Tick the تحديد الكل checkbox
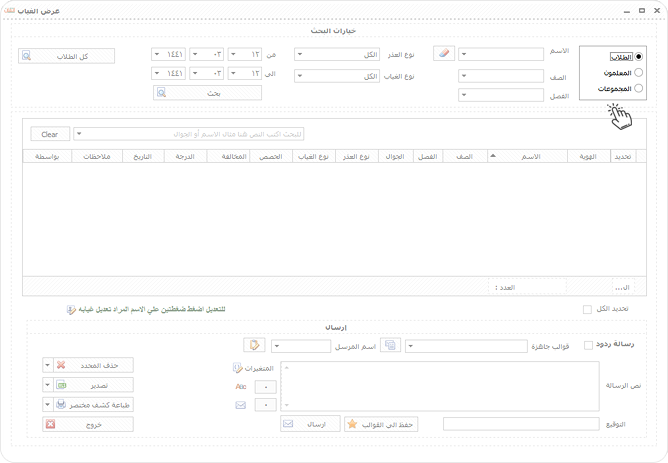Screen dimensions: 668x463 click(x=587, y=309)
